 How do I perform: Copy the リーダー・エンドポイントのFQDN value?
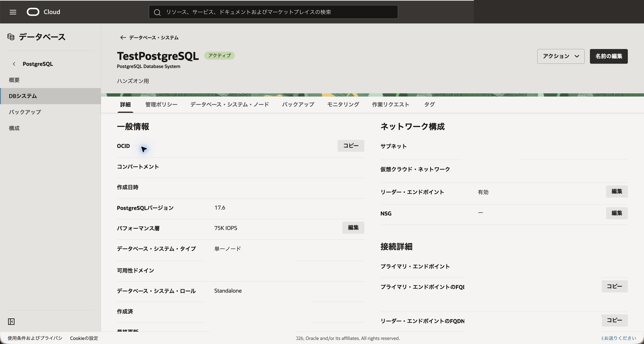click(614, 320)
